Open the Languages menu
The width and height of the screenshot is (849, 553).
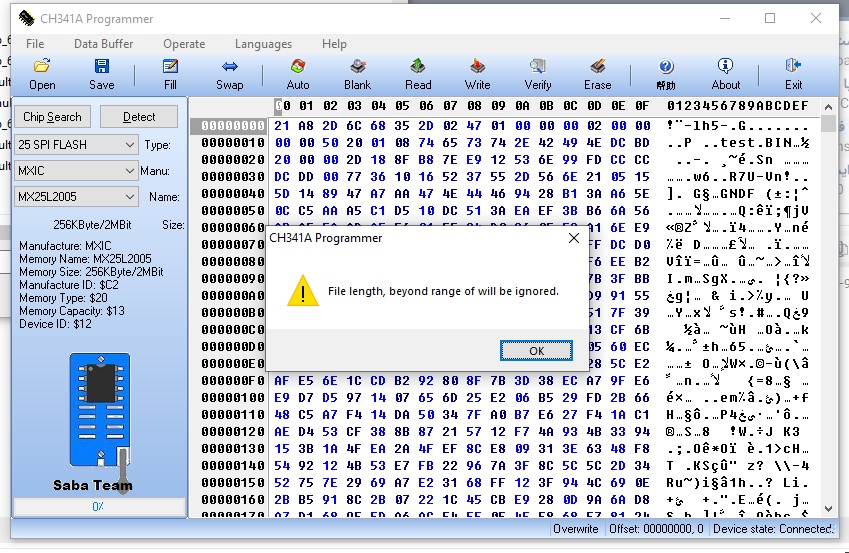pos(263,44)
